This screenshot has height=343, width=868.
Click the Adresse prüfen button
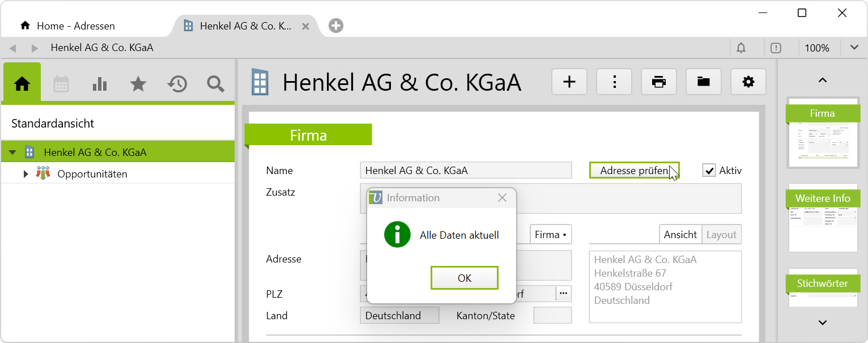click(633, 171)
